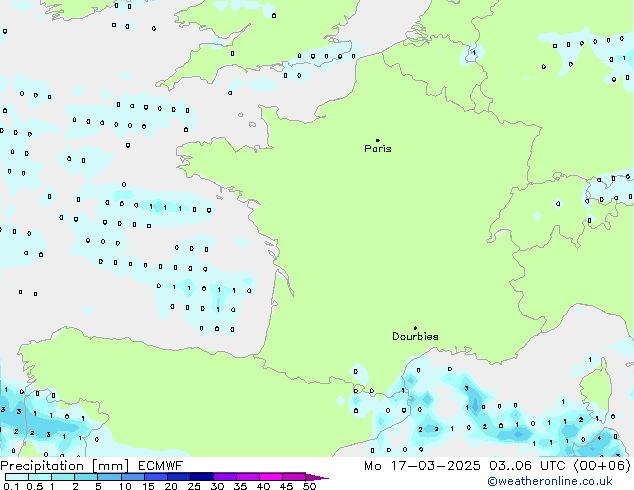Screen dimensions: 634x490
Task: Click the "0.1" legend value
Action: pos(11,486)
